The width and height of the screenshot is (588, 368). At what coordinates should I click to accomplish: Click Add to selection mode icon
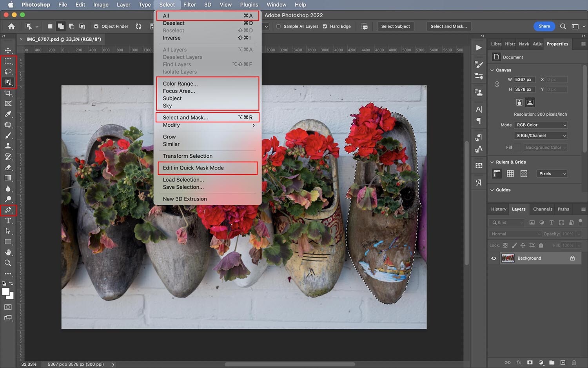(x=61, y=26)
